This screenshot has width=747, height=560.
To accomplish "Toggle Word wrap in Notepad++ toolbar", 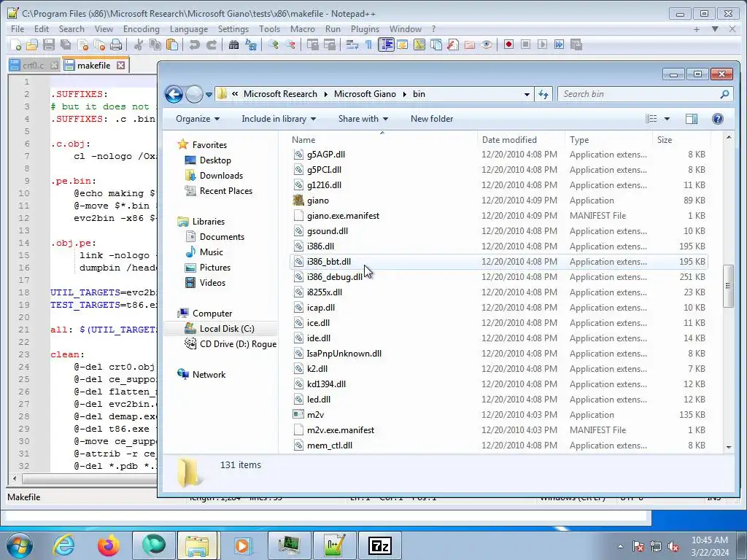I will coord(352,44).
